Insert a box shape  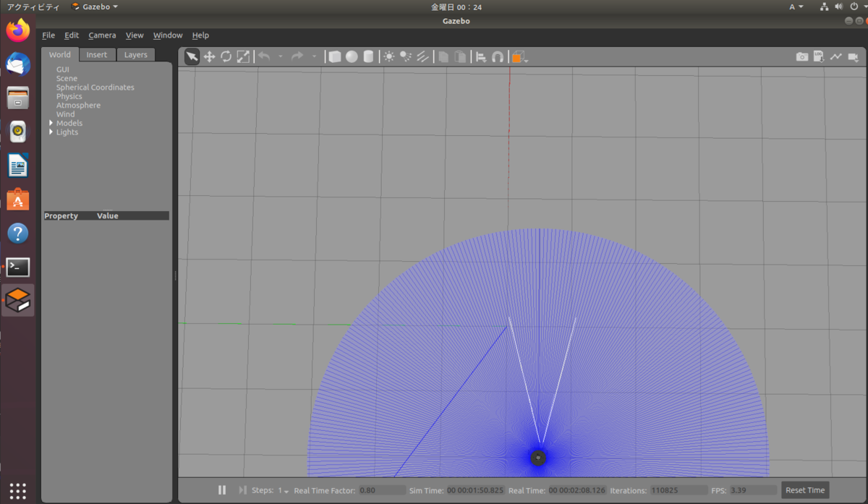coord(335,56)
